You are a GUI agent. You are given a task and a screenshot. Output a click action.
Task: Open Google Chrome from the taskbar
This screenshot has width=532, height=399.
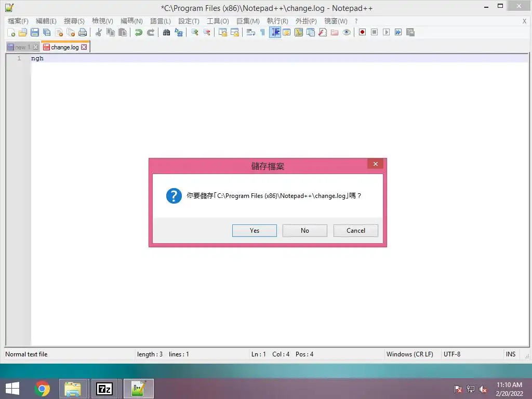point(42,389)
